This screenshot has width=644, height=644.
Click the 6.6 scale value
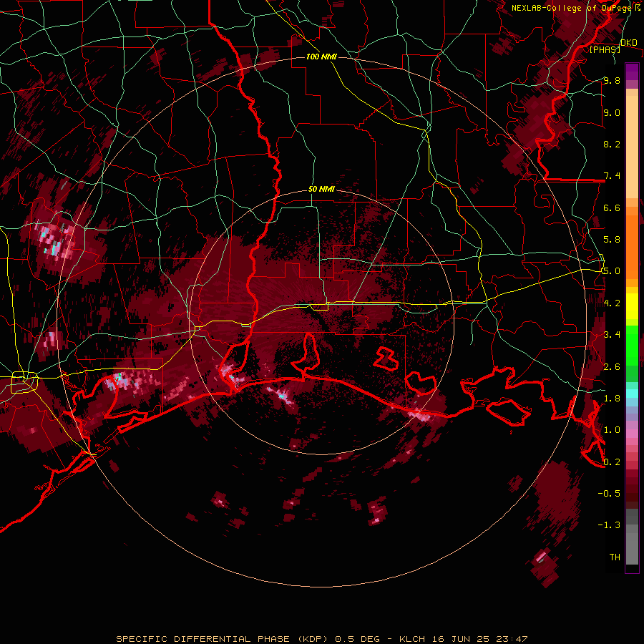point(612,208)
